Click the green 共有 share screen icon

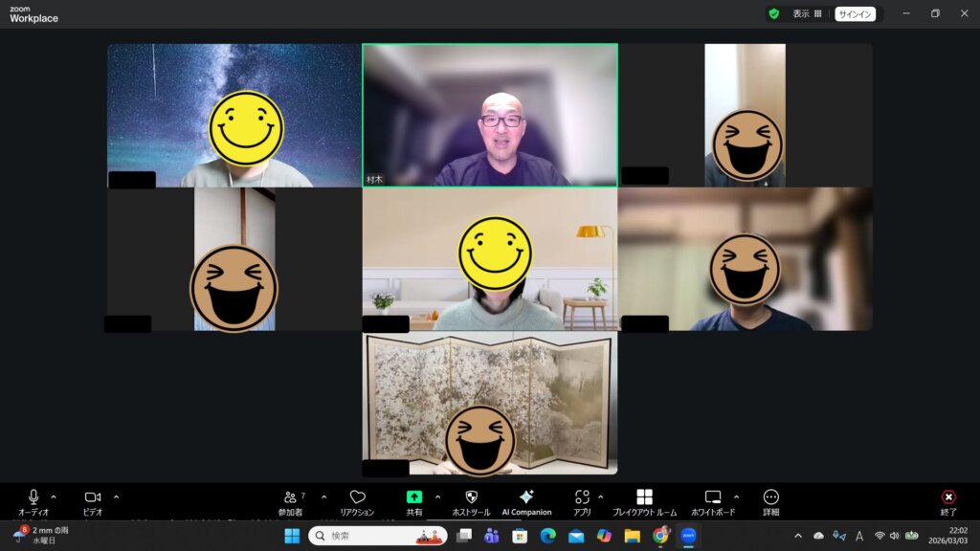click(414, 497)
